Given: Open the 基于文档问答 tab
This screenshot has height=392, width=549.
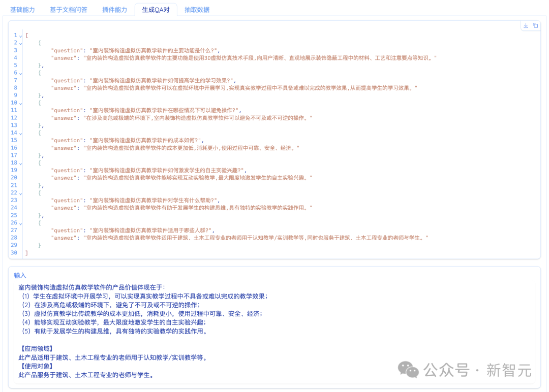Looking at the screenshot, I should (x=68, y=10).
